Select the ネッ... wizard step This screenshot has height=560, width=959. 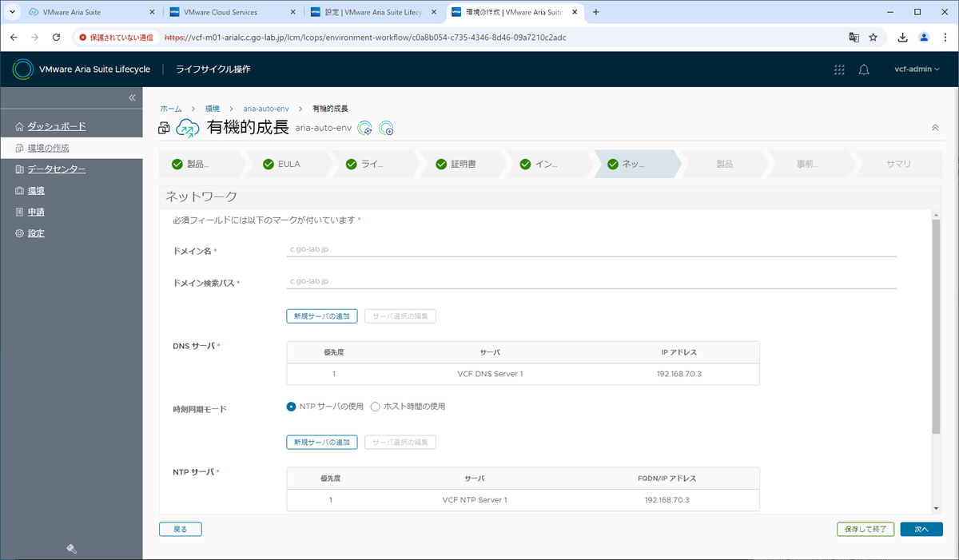coord(638,164)
